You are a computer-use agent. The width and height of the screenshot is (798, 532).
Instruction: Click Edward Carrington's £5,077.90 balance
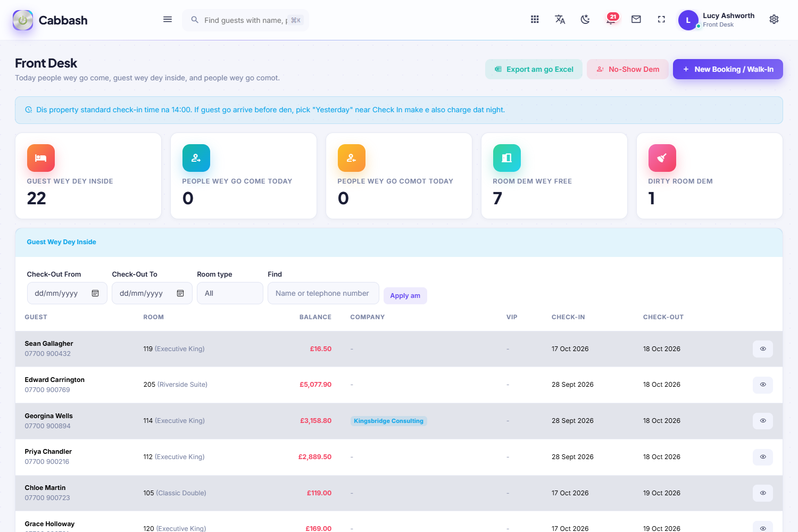pyautogui.click(x=315, y=385)
